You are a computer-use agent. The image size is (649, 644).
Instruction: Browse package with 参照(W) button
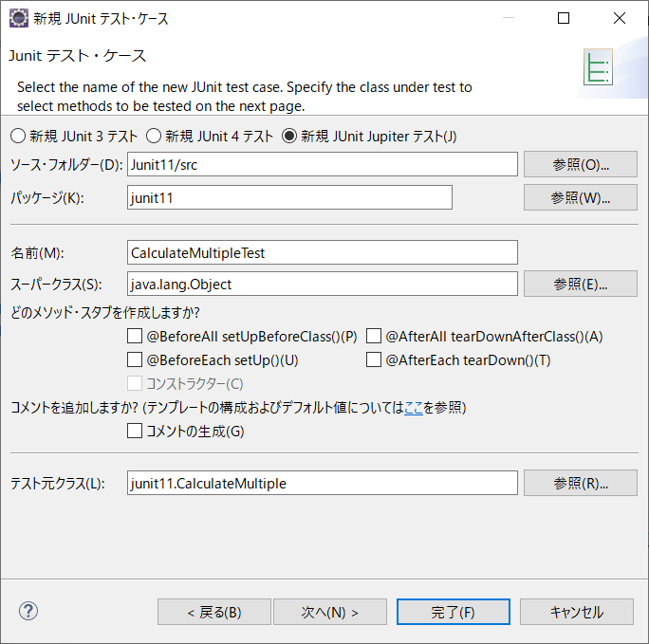pos(581,197)
